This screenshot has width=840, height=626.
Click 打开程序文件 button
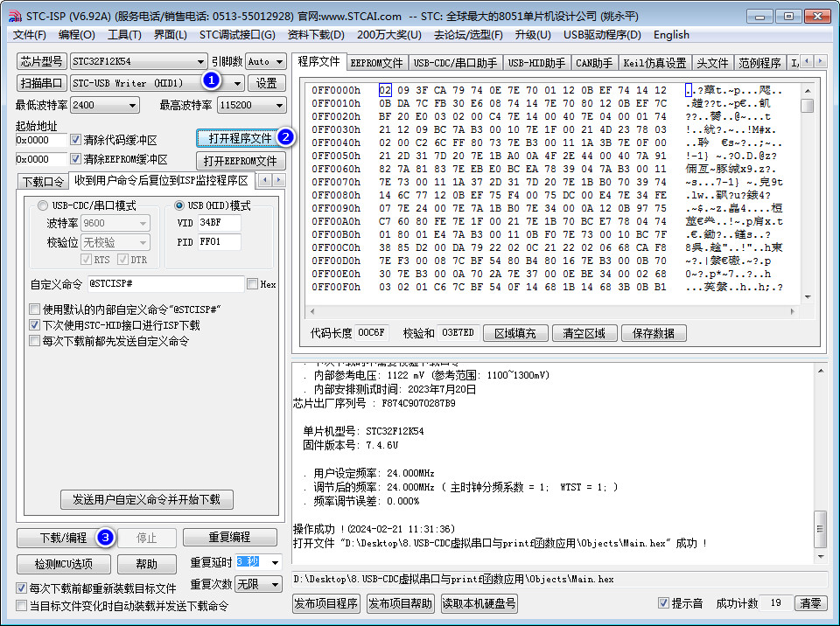pyautogui.click(x=241, y=139)
